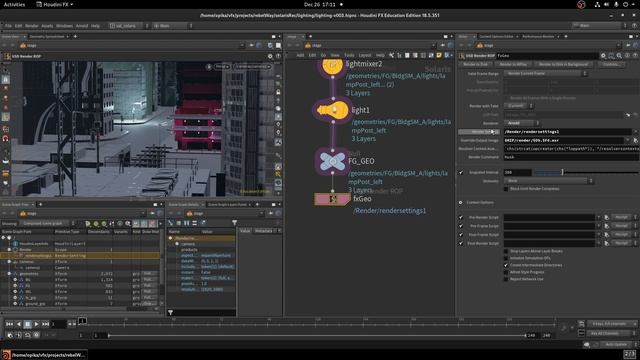Click the network pane pin icon
640x360 pixels.
442,45
